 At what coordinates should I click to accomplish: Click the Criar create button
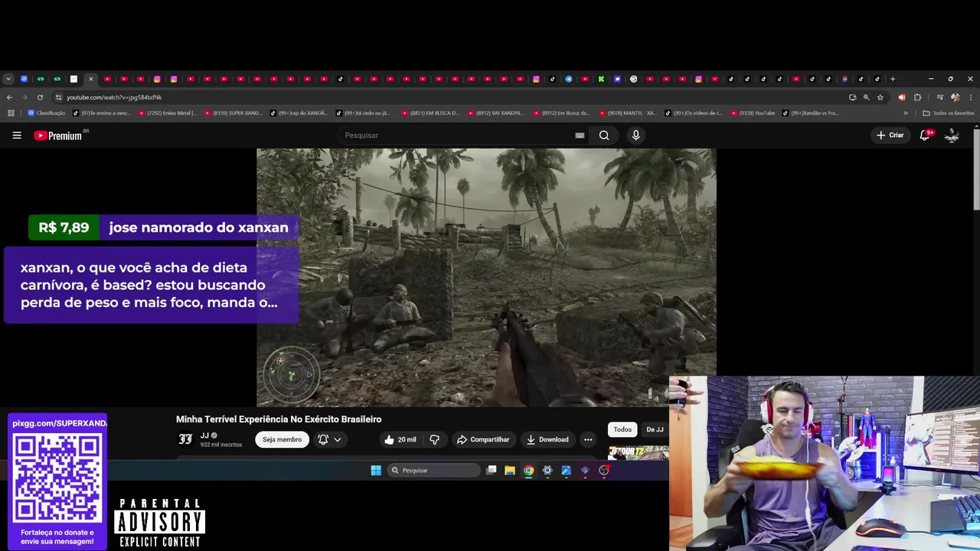[890, 135]
